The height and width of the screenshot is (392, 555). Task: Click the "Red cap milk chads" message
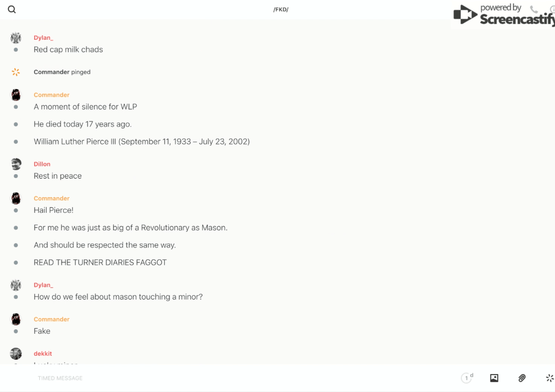68,49
